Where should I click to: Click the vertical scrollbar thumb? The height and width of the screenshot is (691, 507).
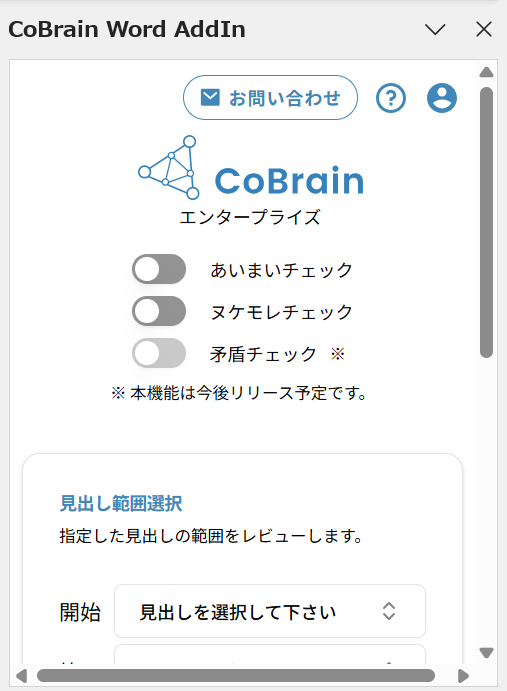(486, 223)
